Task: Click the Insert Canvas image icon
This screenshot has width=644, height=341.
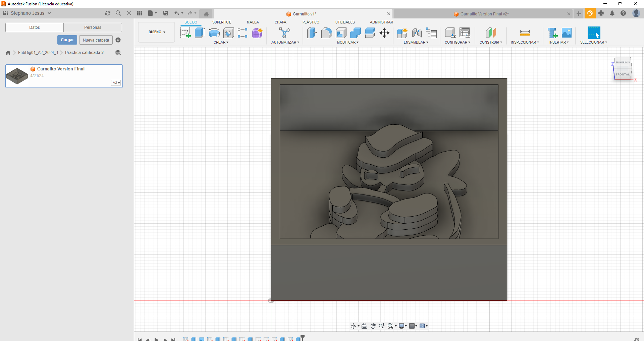Action: coord(567,33)
